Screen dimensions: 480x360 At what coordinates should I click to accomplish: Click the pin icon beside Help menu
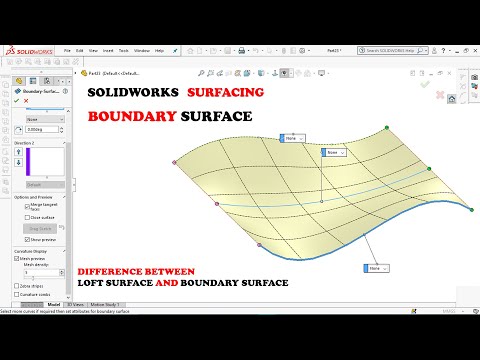[175, 51]
